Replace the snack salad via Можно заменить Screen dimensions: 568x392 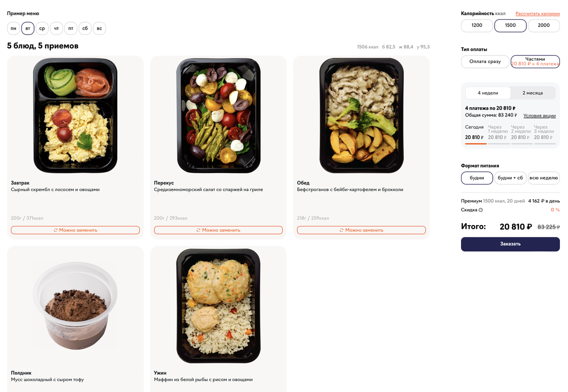pyautogui.click(x=218, y=230)
